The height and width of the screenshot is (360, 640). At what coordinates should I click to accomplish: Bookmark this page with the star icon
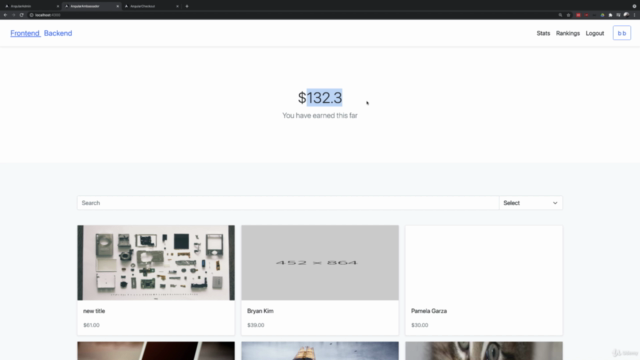tap(569, 15)
